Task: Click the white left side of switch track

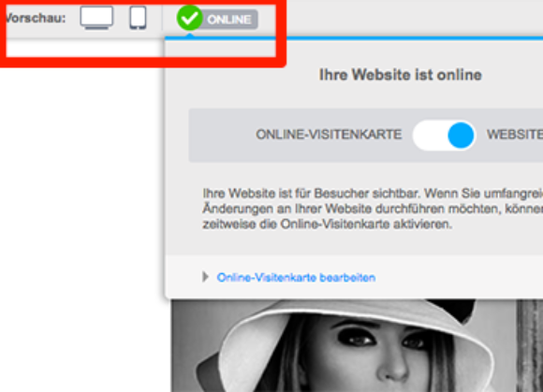Action: [430, 136]
